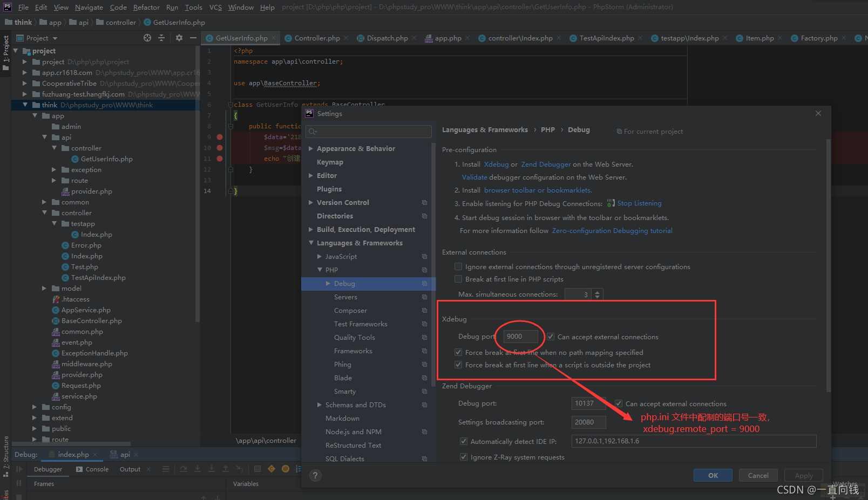Click Cancel button in Settings dialog
The image size is (868, 500).
pyautogui.click(x=758, y=475)
